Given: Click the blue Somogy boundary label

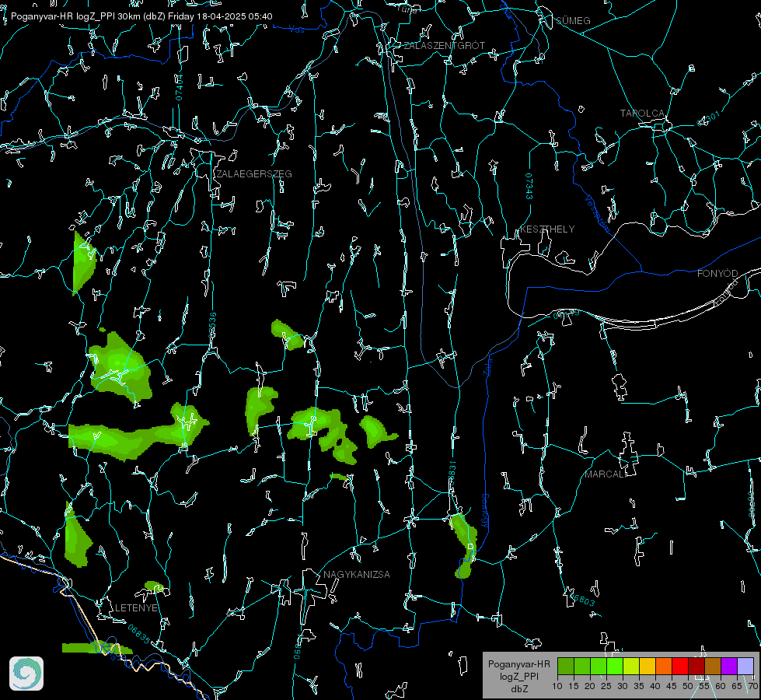Looking at the screenshot, I should [x=485, y=512].
